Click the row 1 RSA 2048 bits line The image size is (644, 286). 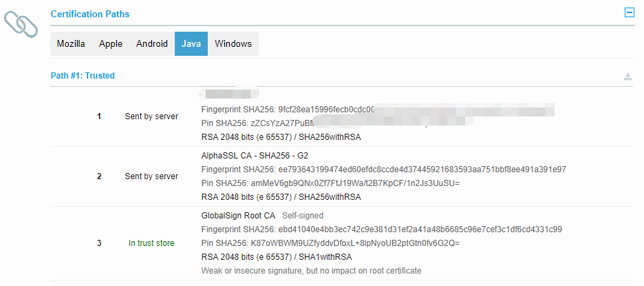tap(281, 137)
